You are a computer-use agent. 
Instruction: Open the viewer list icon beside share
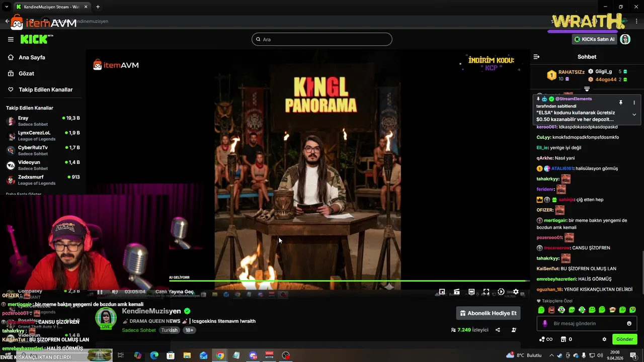[514, 330]
